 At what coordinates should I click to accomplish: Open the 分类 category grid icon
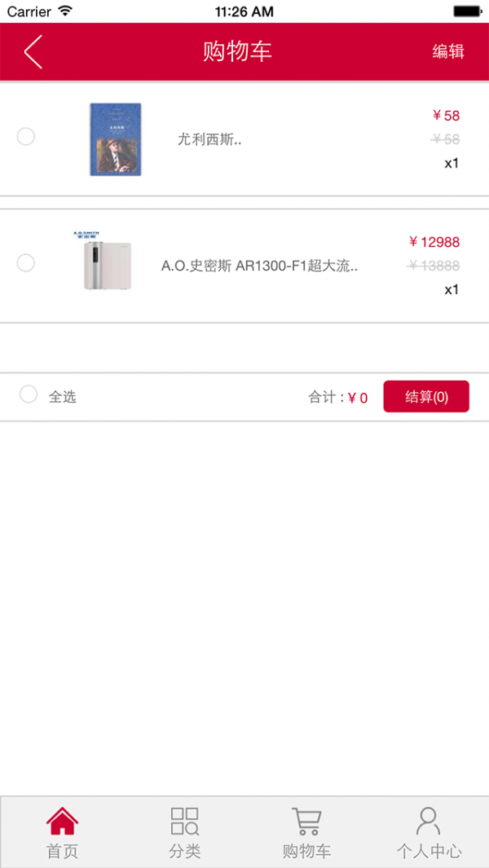pos(184,822)
